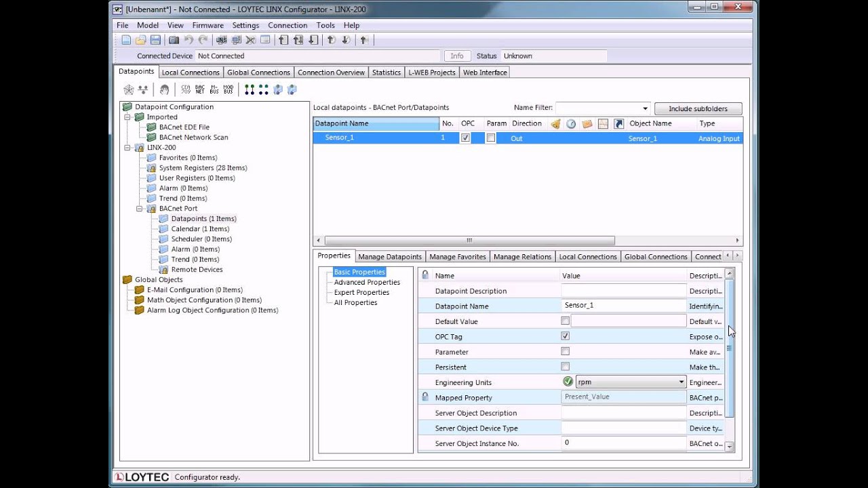Screen dimensions: 868x488
Task: Open the Firmware menu
Action: point(208,25)
